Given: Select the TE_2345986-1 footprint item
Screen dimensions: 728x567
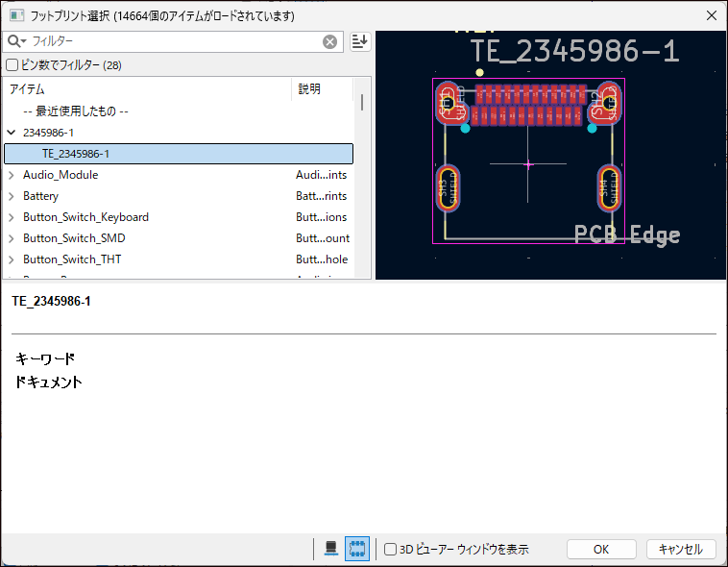Looking at the screenshot, I should pos(76,154).
